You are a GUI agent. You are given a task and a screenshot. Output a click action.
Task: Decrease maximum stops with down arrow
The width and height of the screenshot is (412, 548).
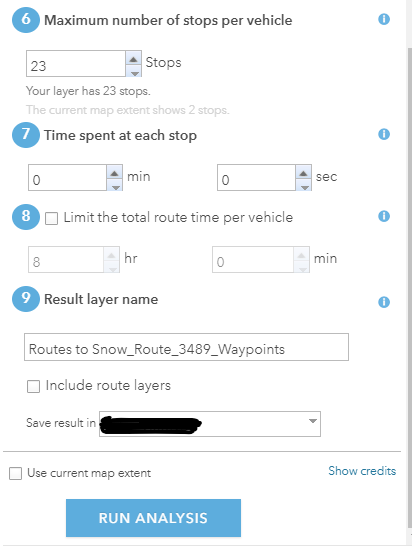point(133,71)
